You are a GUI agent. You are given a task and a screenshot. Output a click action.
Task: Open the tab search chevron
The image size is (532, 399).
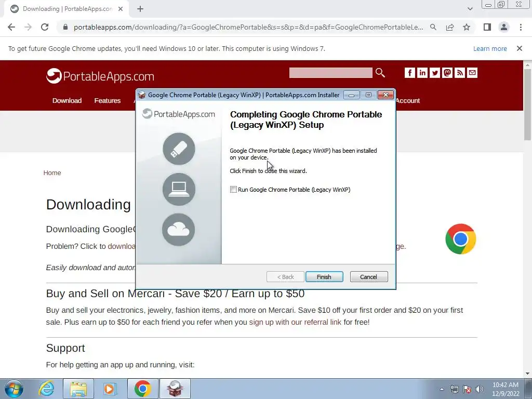(x=470, y=9)
